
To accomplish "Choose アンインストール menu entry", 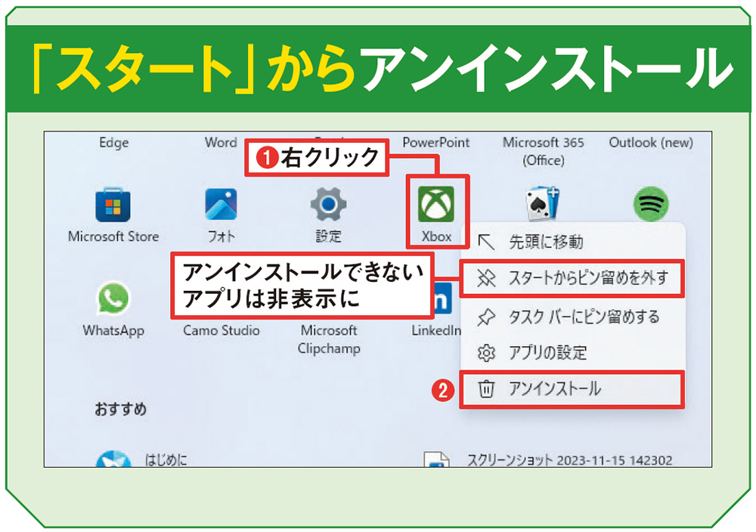I will [572, 389].
